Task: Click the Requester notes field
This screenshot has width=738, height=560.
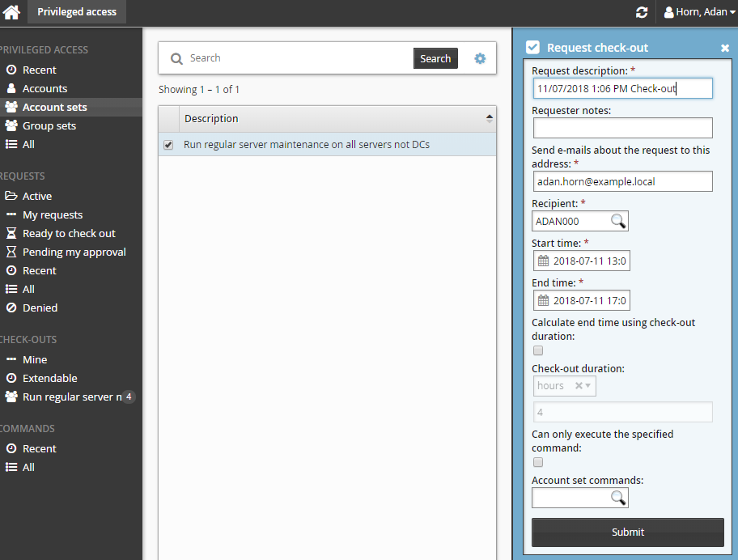Action: (622, 128)
